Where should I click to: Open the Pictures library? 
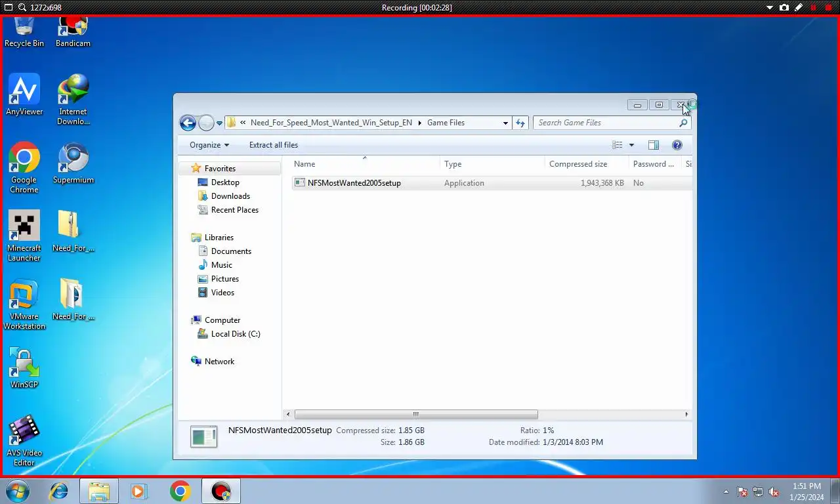coord(224,279)
